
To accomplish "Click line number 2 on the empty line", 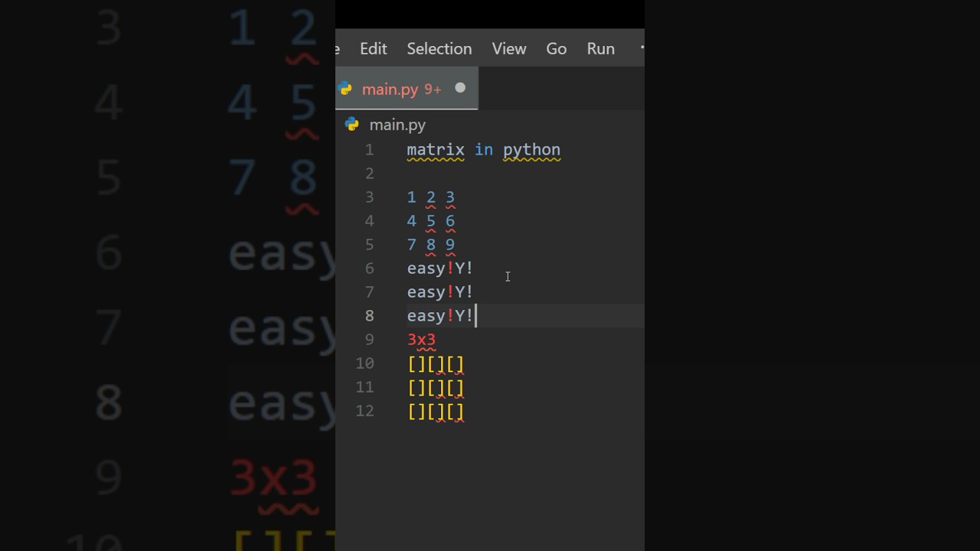I will coord(369,174).
